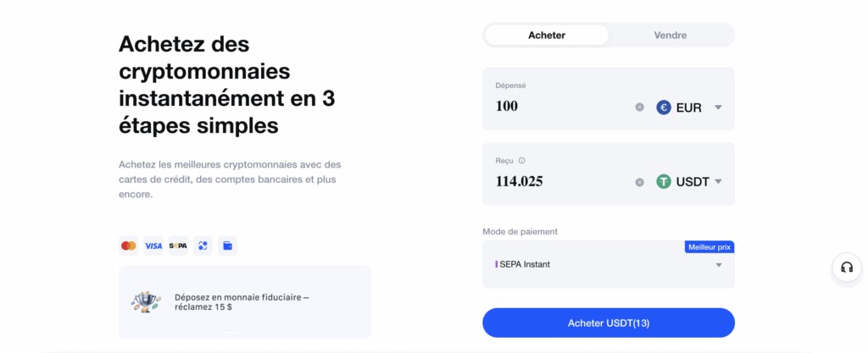Open the fiat deposit 15 $ promo banner

pyautogui.click(x=244, y=302)
